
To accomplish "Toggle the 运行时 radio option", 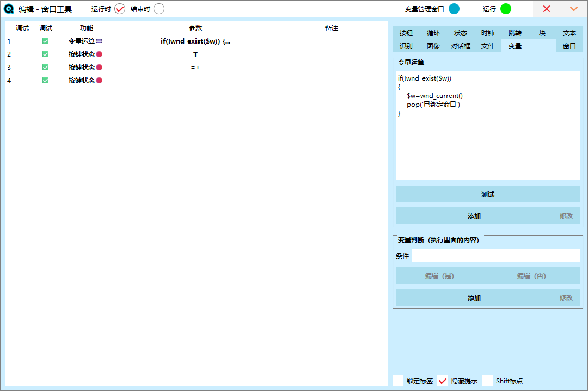I will coord(120,9).
